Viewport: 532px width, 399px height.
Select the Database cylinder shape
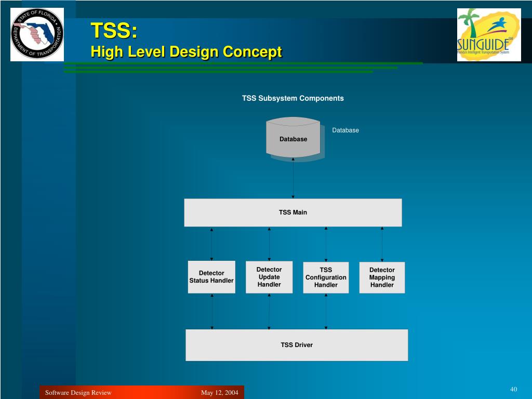[x=293, y=137]
